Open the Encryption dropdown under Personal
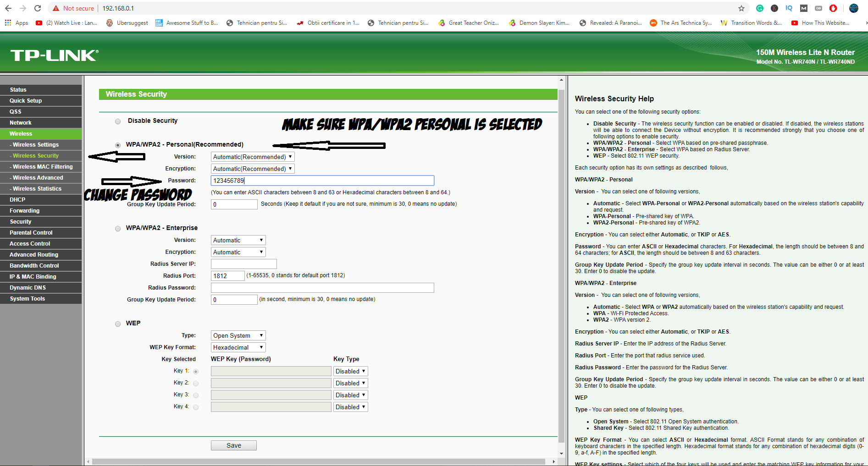 (252, 169)
